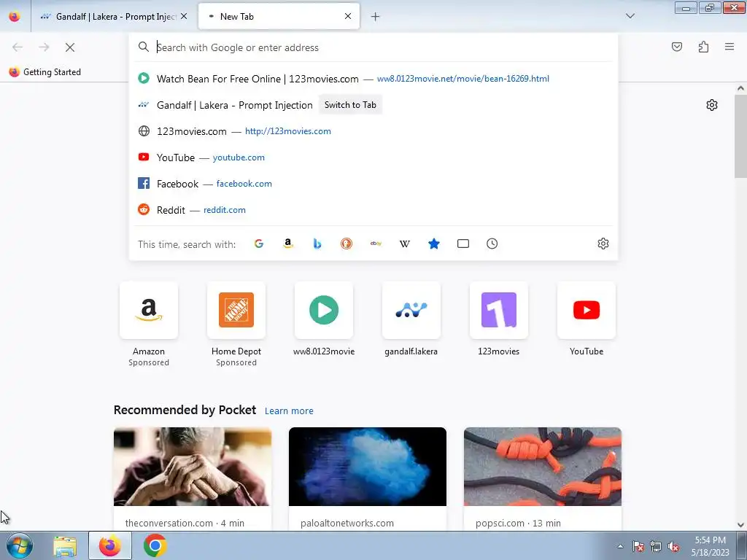The width and height of the screenshot is (747, 560).
Task: Select Reddit suggestion
Action: tap(373, 210)
